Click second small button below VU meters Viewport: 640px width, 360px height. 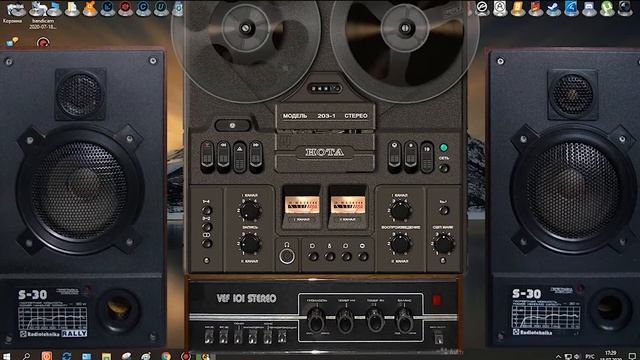[x=330, y=256]
